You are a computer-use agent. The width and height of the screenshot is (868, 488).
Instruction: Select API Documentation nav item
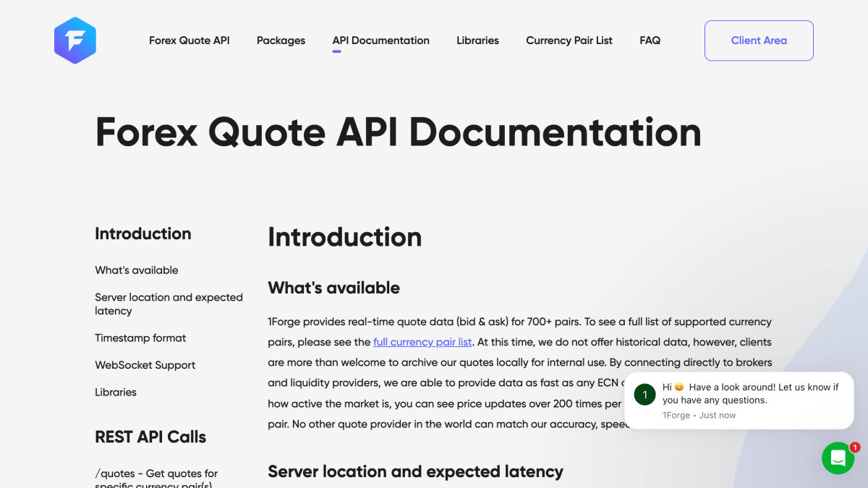pos(380,40)
